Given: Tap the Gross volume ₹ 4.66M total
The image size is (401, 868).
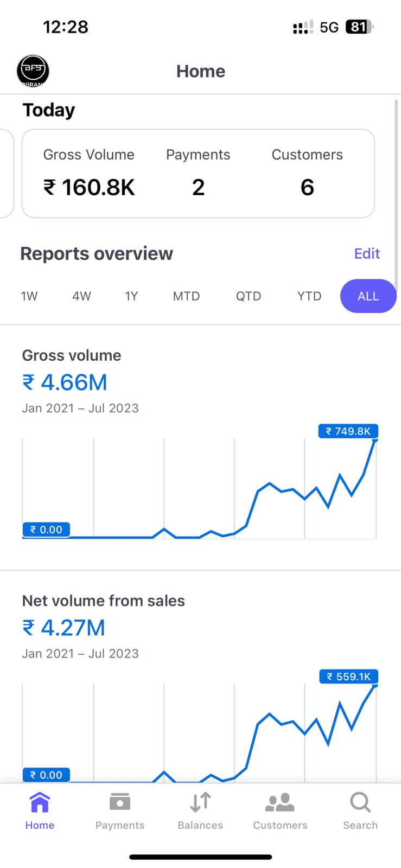Looking at the screenshot, I should coord(65,382).
